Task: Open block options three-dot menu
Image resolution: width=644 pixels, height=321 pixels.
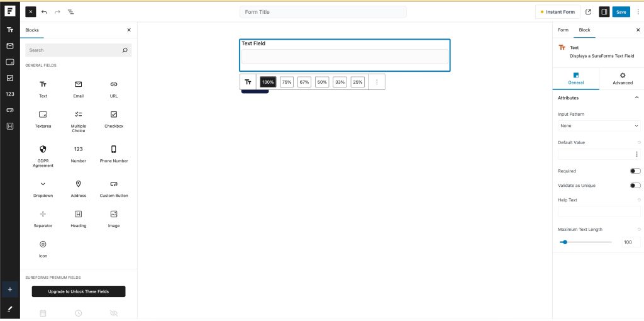Action: point(377,82)
